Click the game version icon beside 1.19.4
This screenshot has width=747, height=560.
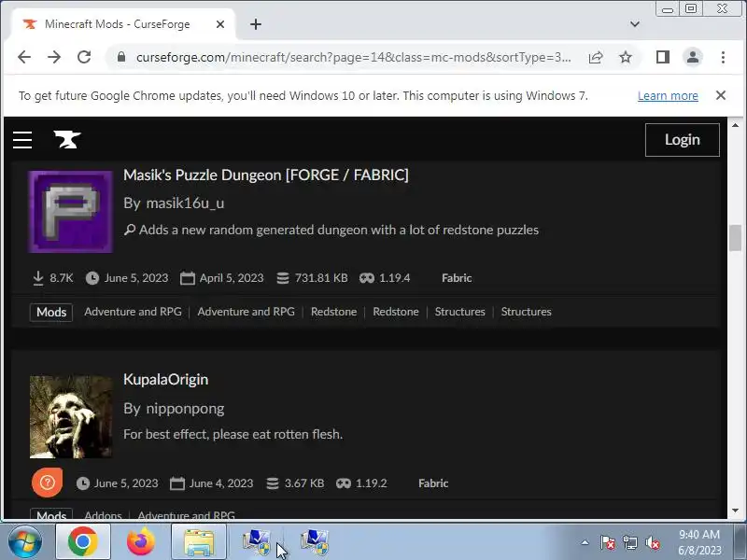366,278
